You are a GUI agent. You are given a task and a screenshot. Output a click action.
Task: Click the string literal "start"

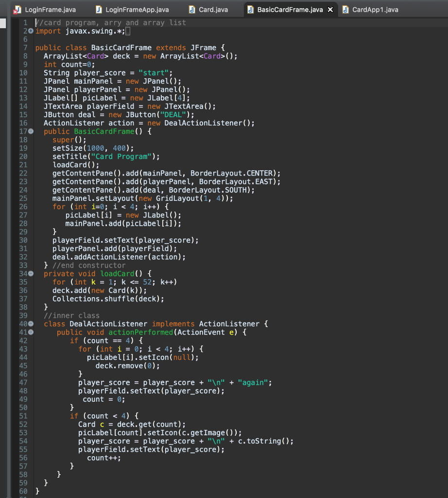tap(154, 73)
